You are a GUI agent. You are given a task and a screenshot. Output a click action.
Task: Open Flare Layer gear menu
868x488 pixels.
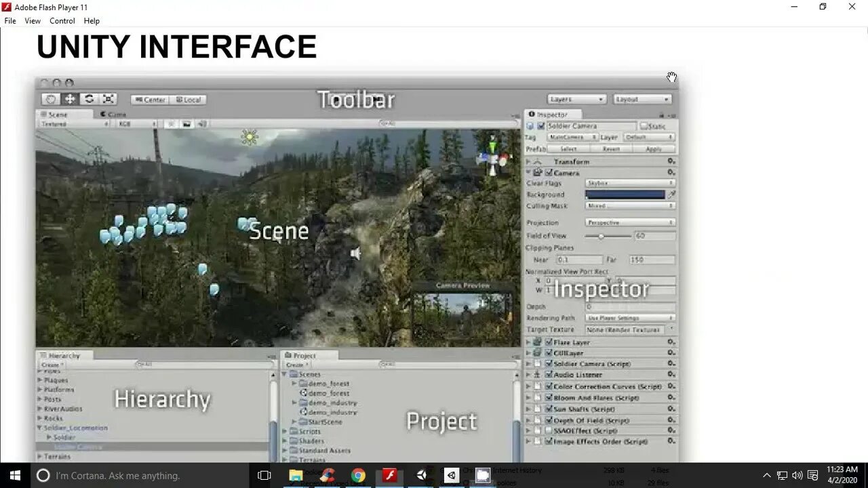(671, 342)
